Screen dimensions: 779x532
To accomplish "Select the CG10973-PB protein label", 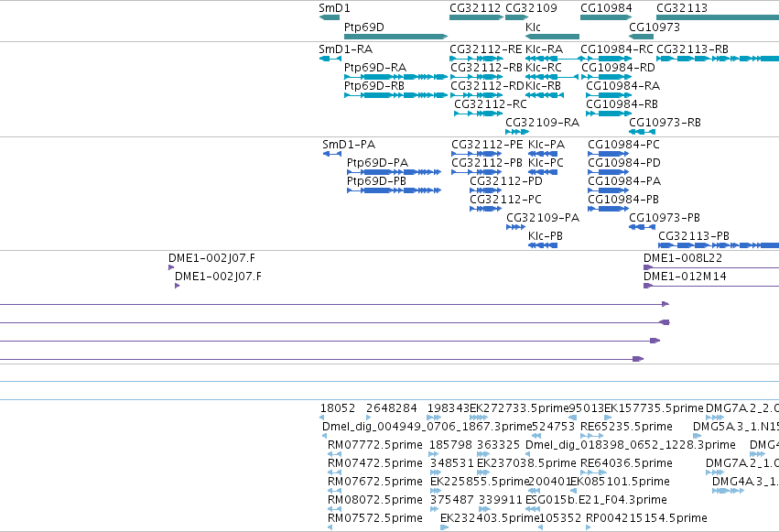I will coord(665,218).
